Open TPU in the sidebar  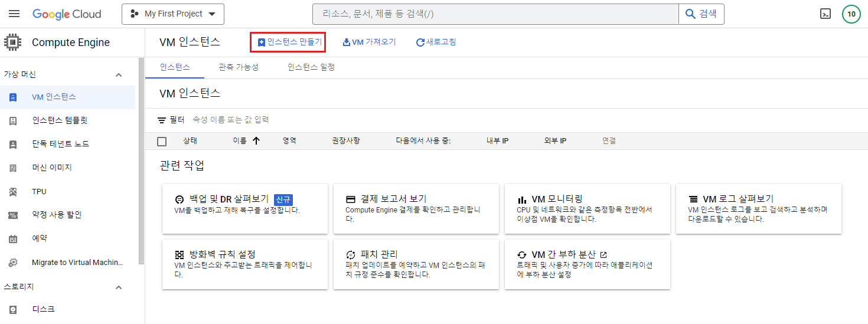tap(67, 191)
